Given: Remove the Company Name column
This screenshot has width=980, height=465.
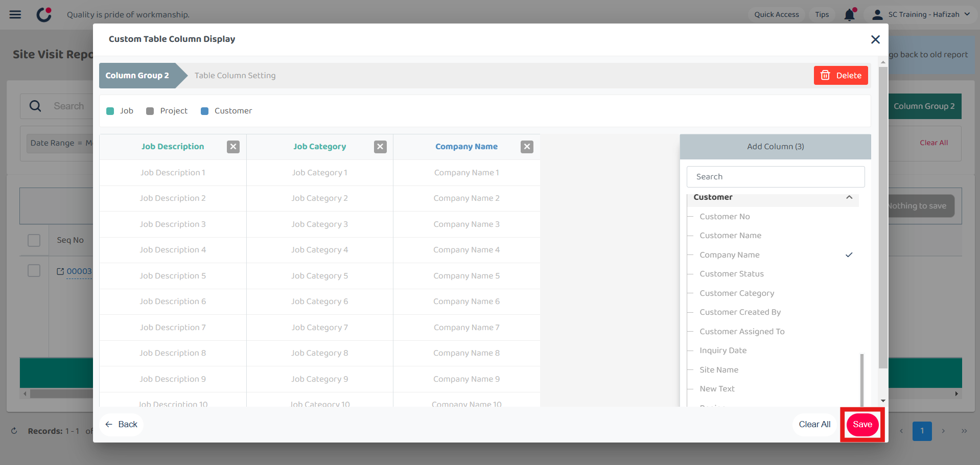Looking at the screenshot, I should 527,147.
